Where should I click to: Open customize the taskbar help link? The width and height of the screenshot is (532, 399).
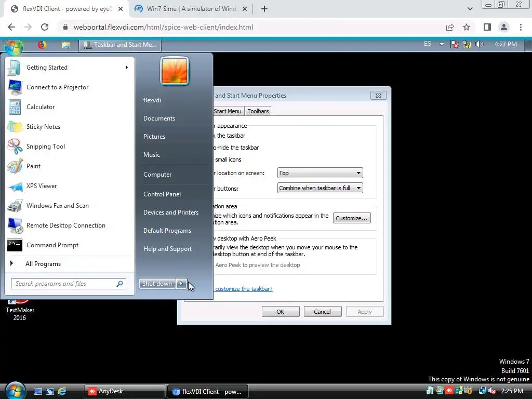click(x=244, y=289)
